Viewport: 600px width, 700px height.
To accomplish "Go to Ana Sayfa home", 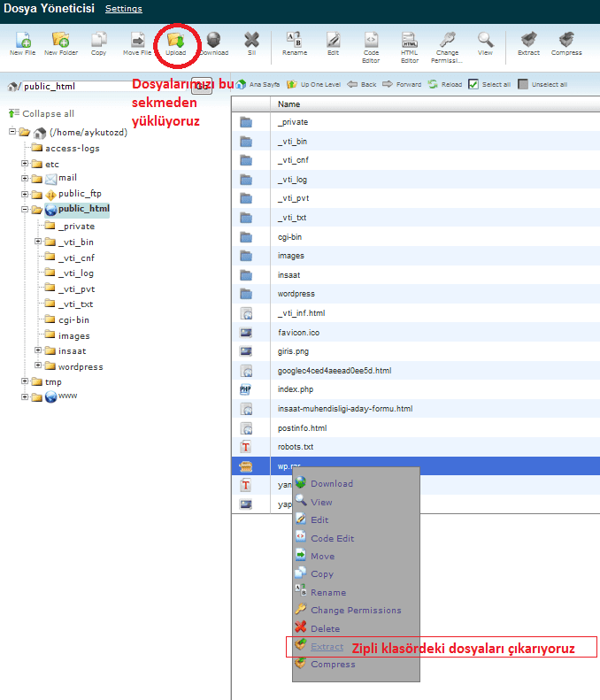I will point(258,84).
